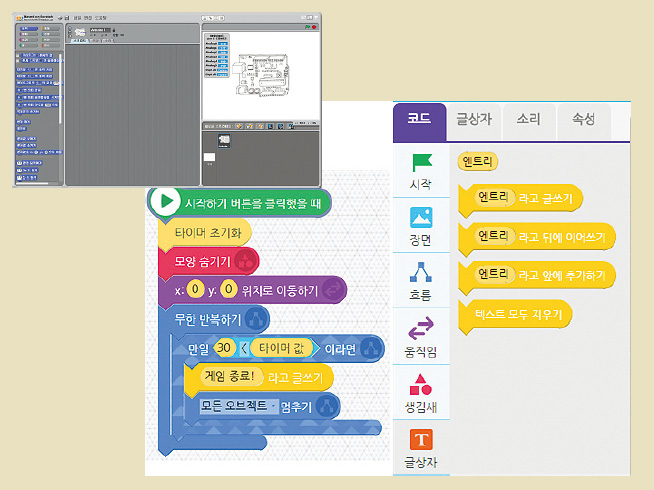The image size is (654, 490).
Task: Click the flow icon on 무한 반복하기 block
Action: (256, 319)
